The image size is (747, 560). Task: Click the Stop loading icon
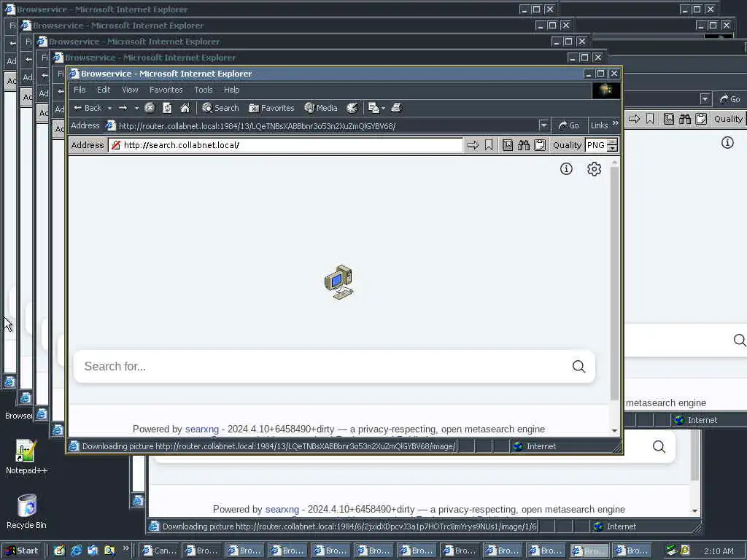coord(150,108)
